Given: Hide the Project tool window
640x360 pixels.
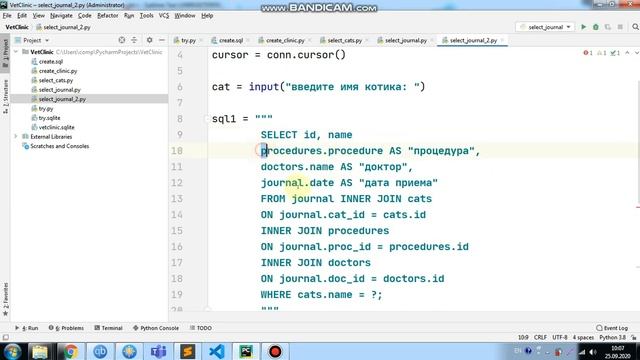Looking at the screenshot, I should pos(162,40).
